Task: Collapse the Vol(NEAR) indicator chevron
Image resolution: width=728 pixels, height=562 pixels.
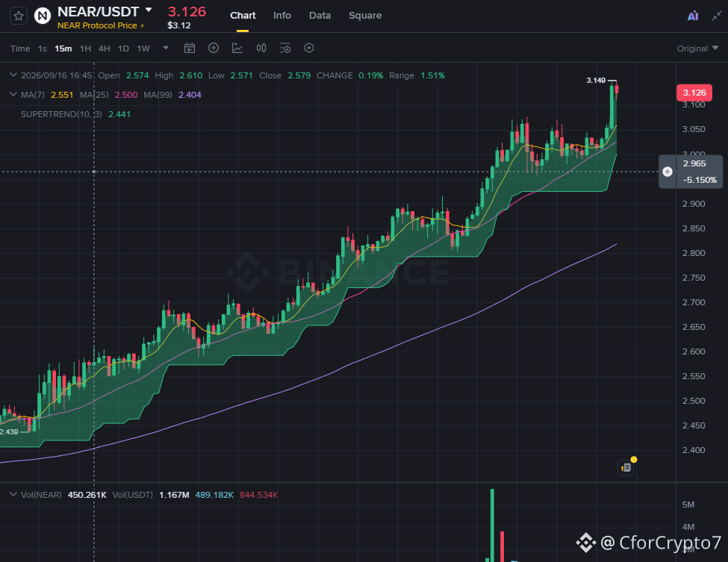Action: point(13,494)
